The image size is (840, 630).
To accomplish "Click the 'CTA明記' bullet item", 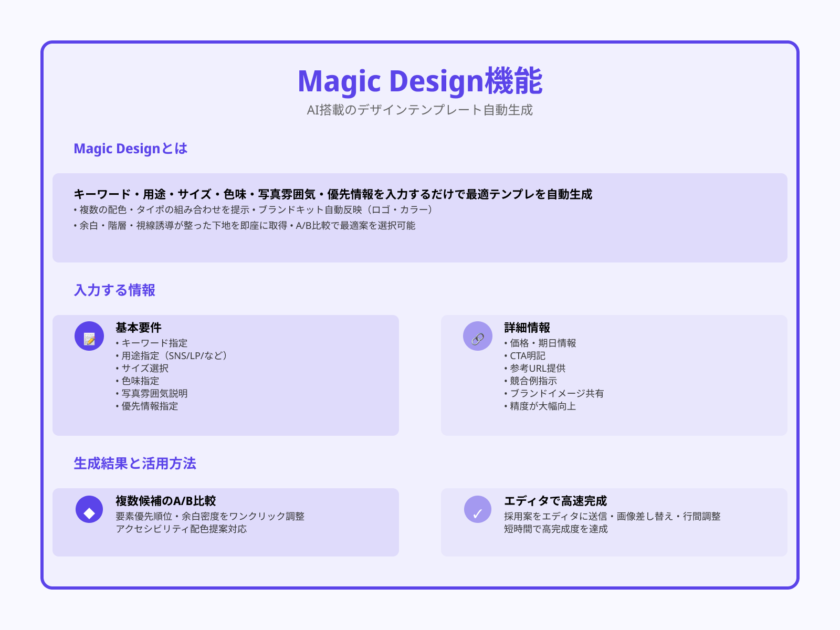I will coord(528,355).
